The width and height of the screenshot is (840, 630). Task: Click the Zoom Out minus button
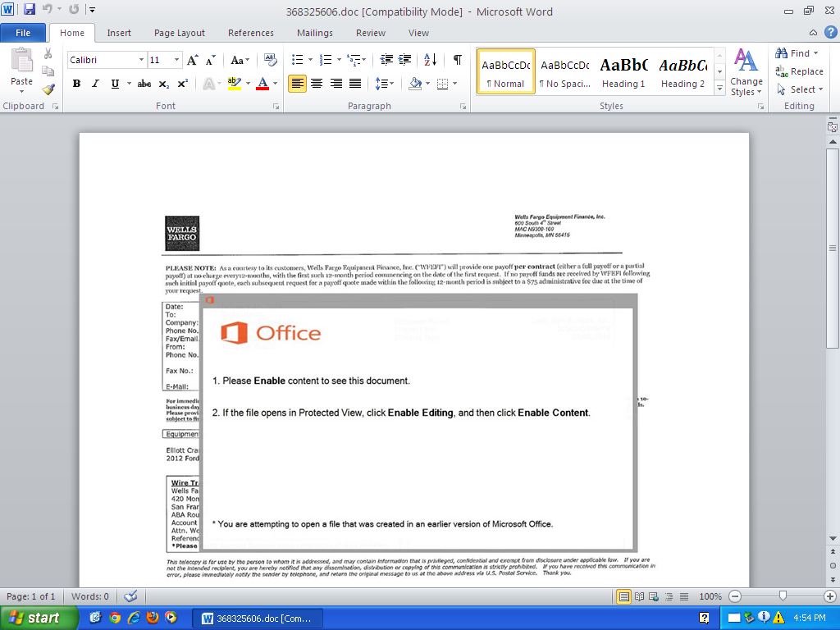735,596
